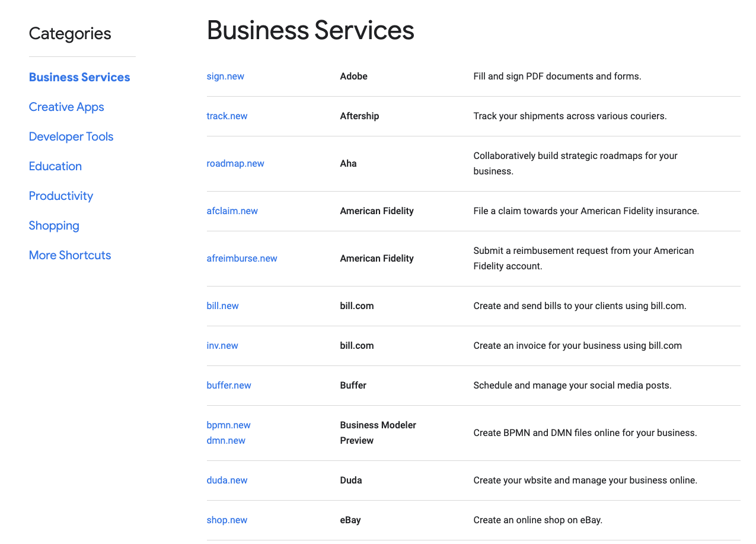
Task: Select the Education category
Action: (x=55, y=166)
